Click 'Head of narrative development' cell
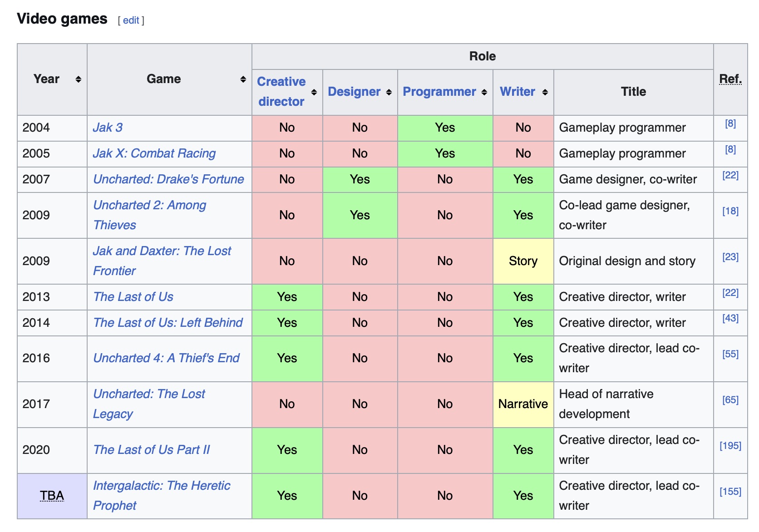Image resolution: width=759 pixels, height=532 pixels. [x=633, y=404]
